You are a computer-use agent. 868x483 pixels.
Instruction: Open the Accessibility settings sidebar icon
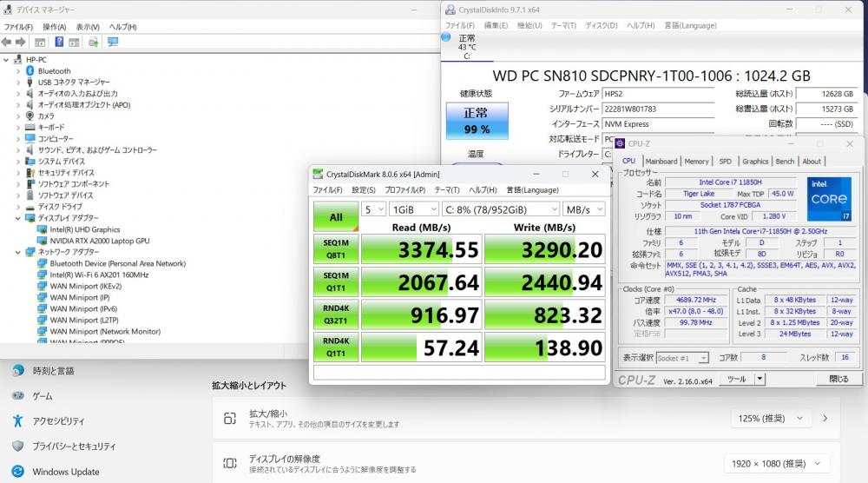pyautogui.click(x=18, y=420)
